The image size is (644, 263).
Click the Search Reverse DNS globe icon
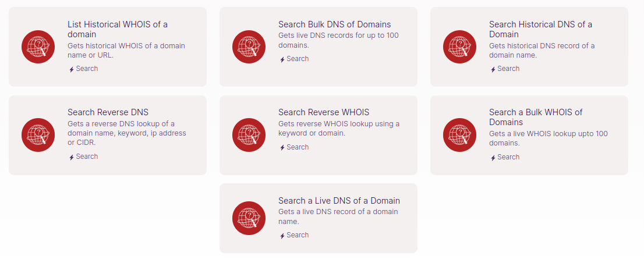(38, 135)
